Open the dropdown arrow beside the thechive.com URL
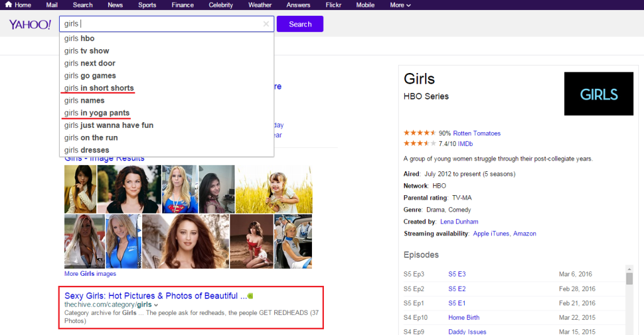This screenshot has height=335, width=644. tap(156, 305)
